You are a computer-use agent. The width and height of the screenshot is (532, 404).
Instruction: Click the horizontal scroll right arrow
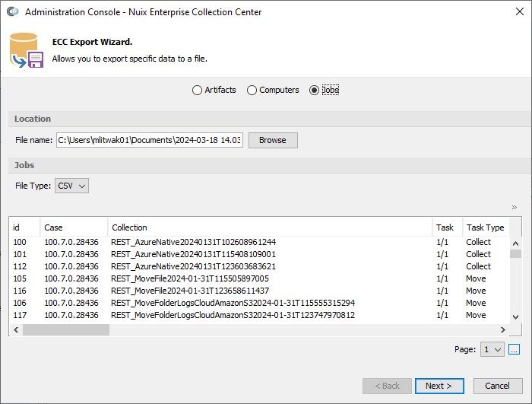pyautogui.click(x=503, y=330)
